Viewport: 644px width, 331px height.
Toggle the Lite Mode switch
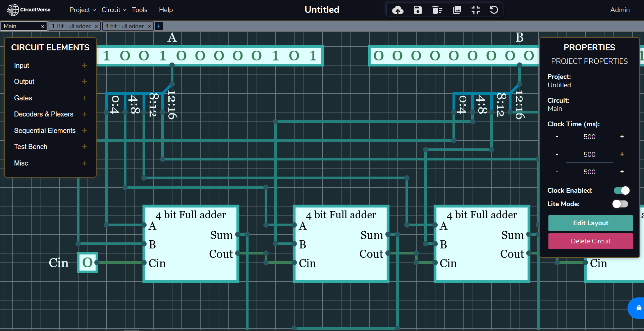pyautogui.click(x=620, y=204)
